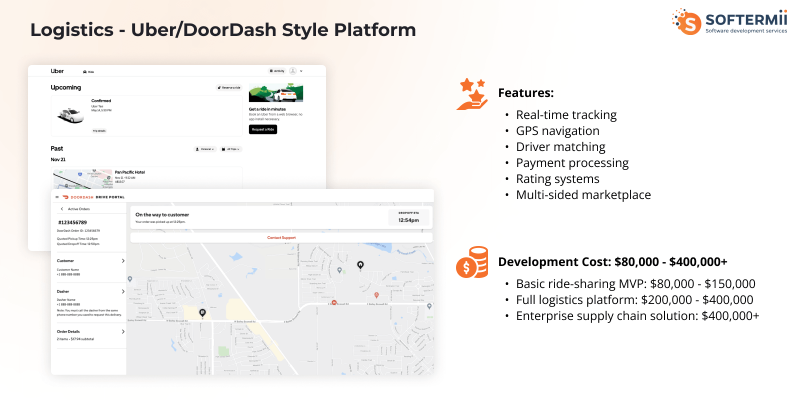
Task: Click the Driver matching bullet
Action: [560, 147]
